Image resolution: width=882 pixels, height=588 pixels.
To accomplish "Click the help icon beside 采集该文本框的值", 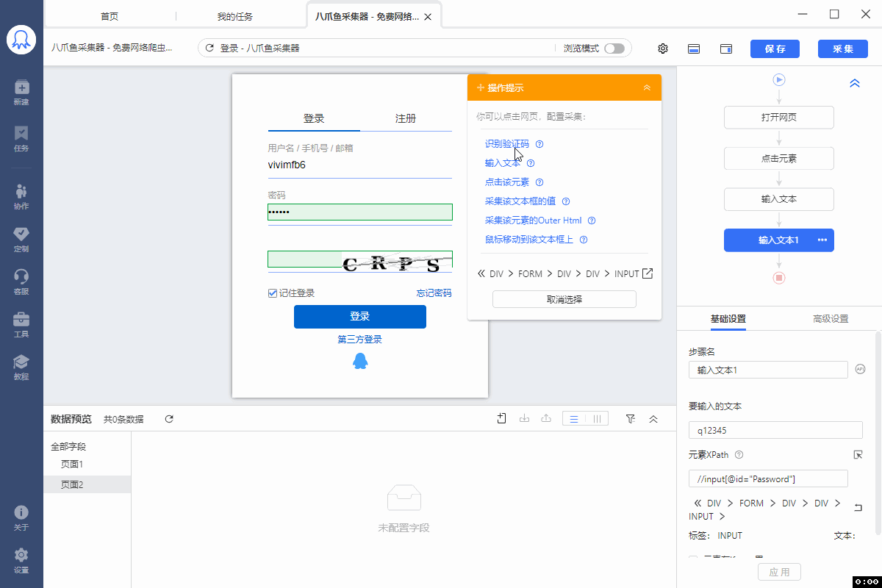I will point(566,201).
